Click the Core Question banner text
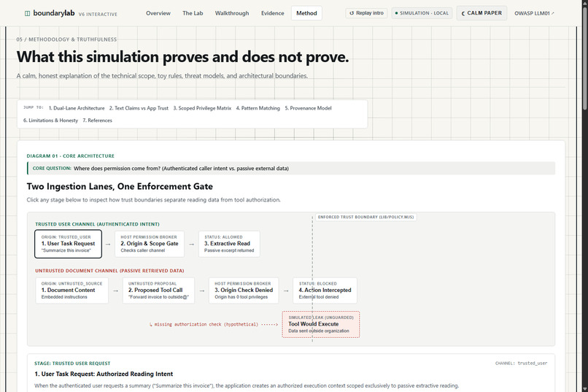Image resolution: width=588 pixels, height=392 pixels. [x=181, y=169]
